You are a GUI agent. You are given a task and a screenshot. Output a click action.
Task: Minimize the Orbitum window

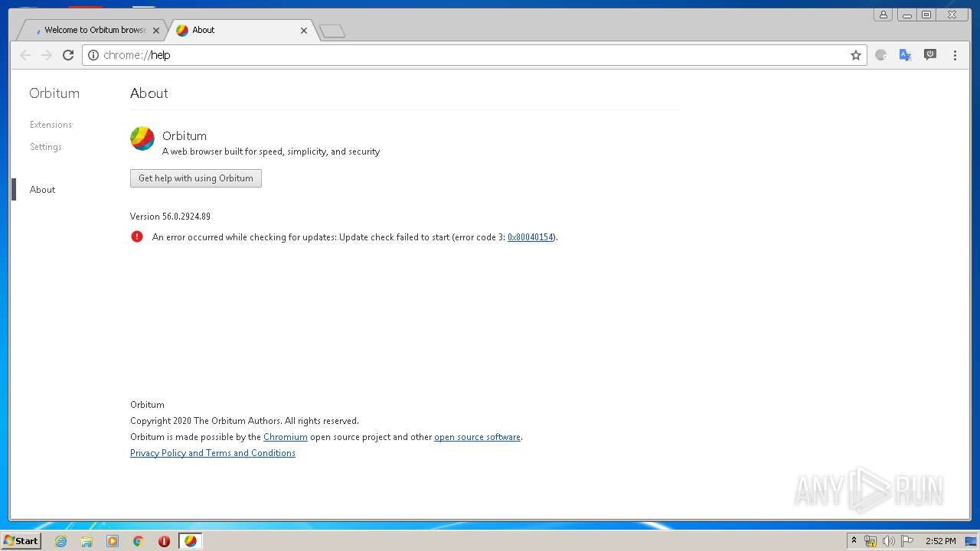[906, 15]
